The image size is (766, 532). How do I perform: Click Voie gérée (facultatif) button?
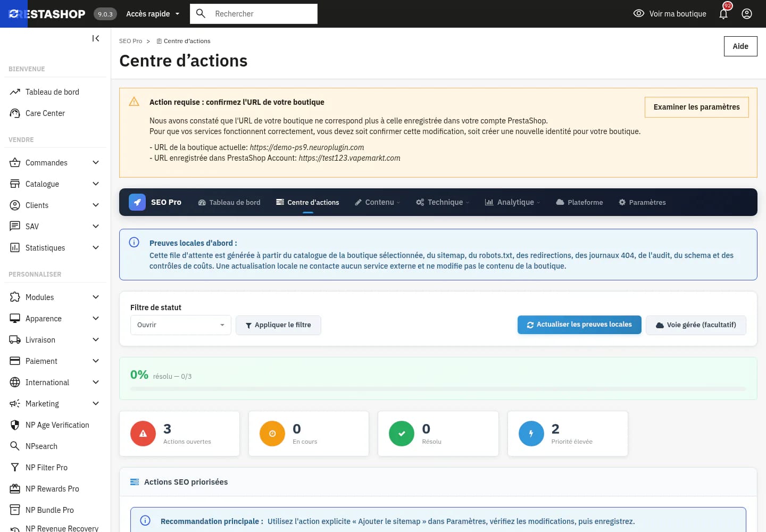[x=696, y=325]
